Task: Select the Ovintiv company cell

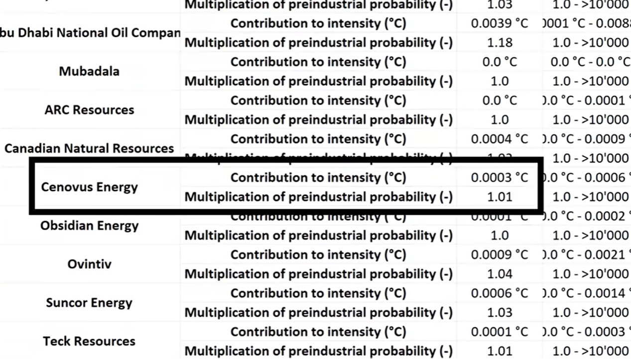Action: pos(89,264)
